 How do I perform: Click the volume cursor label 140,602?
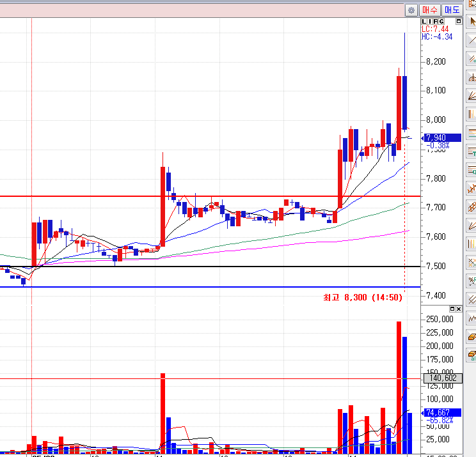tap(443, 378)
